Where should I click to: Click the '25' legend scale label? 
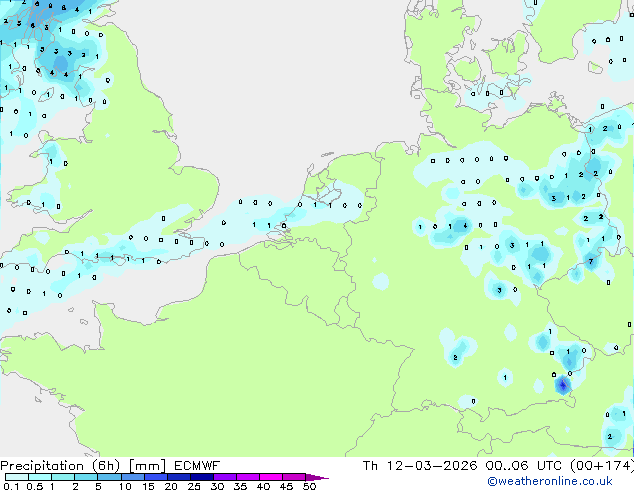pos(194,486)
